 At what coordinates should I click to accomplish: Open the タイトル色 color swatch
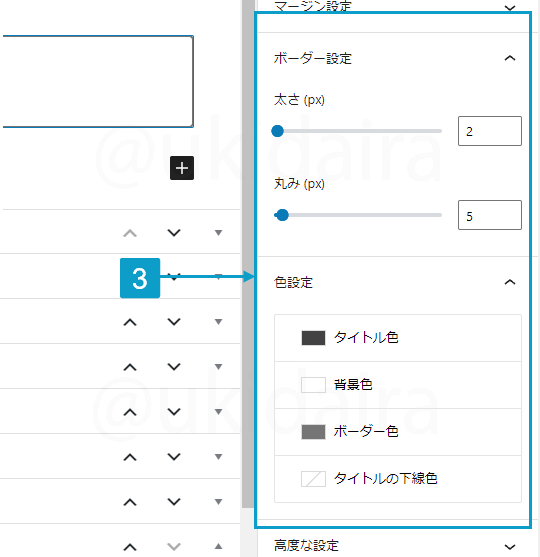coord(313,338)
